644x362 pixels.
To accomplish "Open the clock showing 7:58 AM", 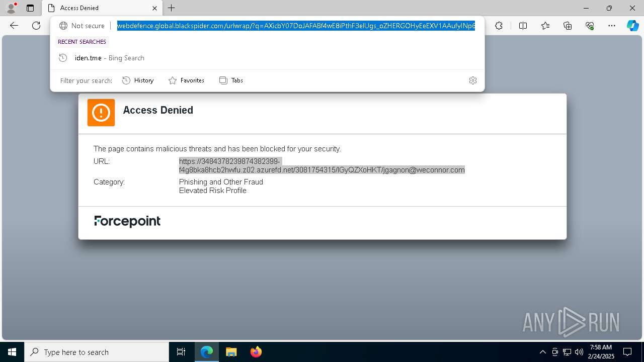I will tap(601, 352).
